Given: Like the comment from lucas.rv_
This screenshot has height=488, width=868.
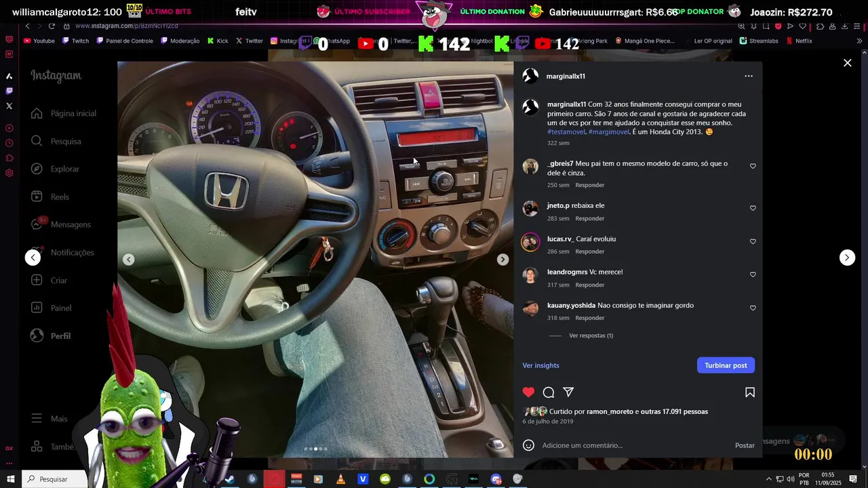Looking at the screenshot, I should (x=753, y=241).
